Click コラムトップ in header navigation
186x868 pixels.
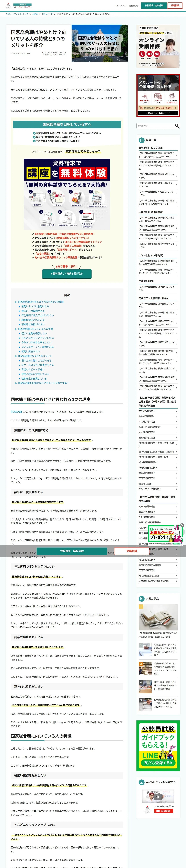(x=120, y=6)
